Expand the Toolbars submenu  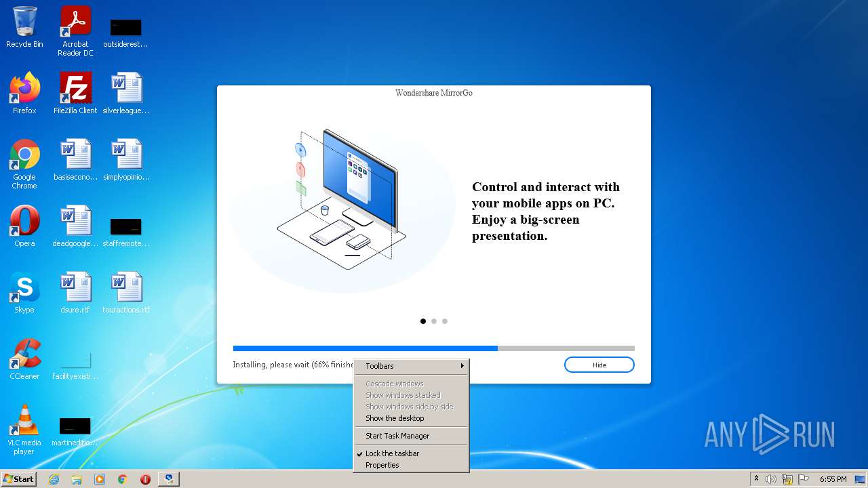tap(411, 366)
